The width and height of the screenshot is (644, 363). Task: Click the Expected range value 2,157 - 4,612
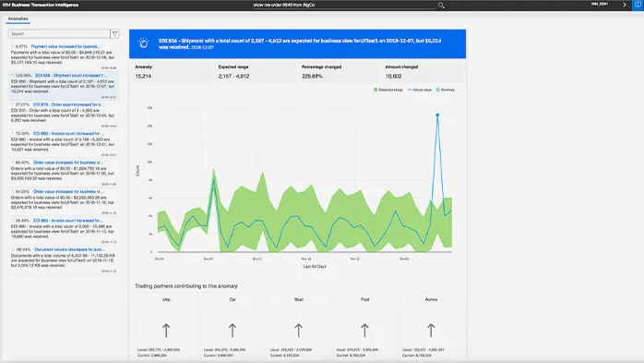point(233,77)
